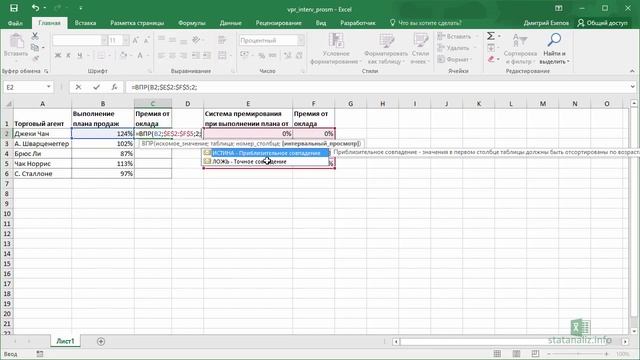
Task: Switch to Вид tab
Action: pos(321,23)
